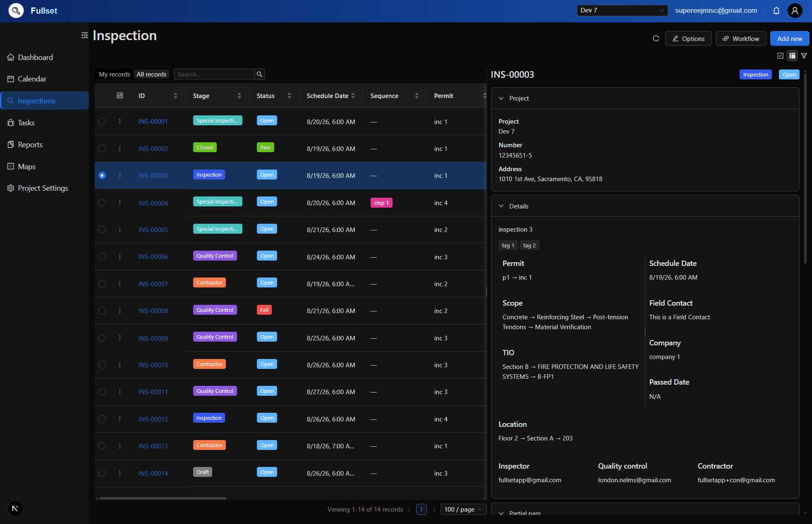Select the radio button for INS-00009

point(102,338)
